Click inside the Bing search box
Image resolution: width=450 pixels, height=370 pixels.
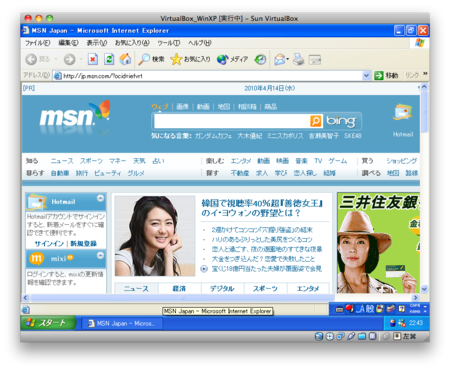232,121
